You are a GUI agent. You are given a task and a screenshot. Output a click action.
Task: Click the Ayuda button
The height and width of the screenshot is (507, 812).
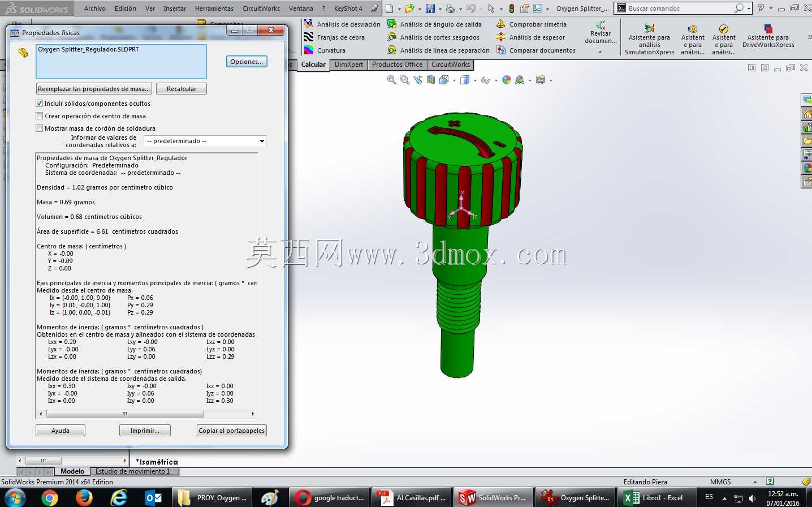[61, 431]
